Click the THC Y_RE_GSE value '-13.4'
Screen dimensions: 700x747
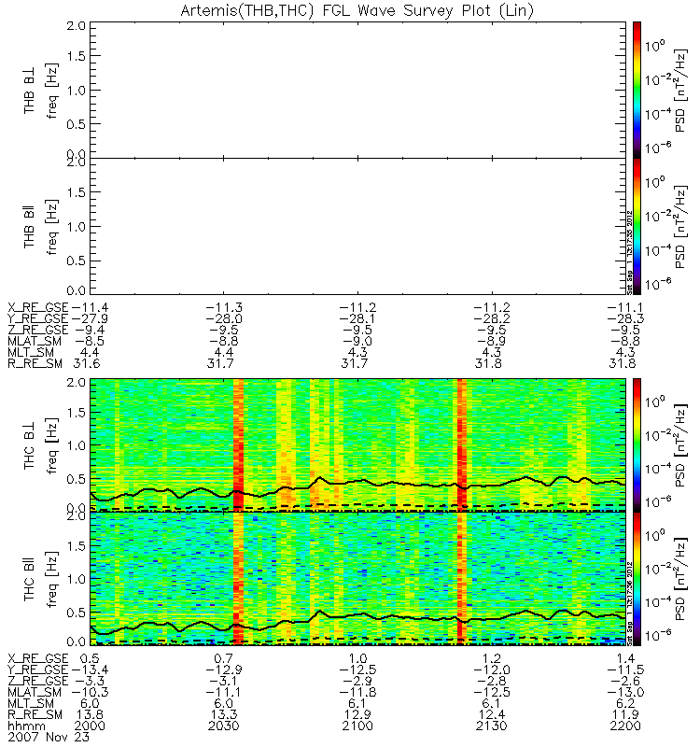(x=90, y=669)
